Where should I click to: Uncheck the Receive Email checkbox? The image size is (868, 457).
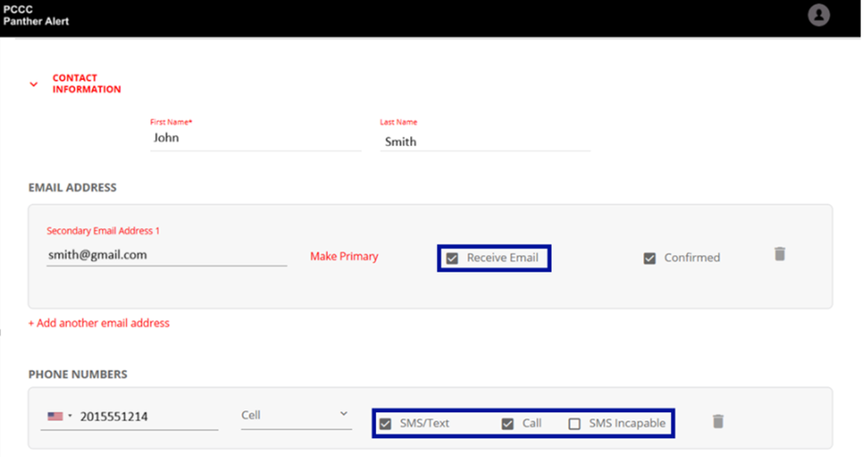click(x=452, y=258)
